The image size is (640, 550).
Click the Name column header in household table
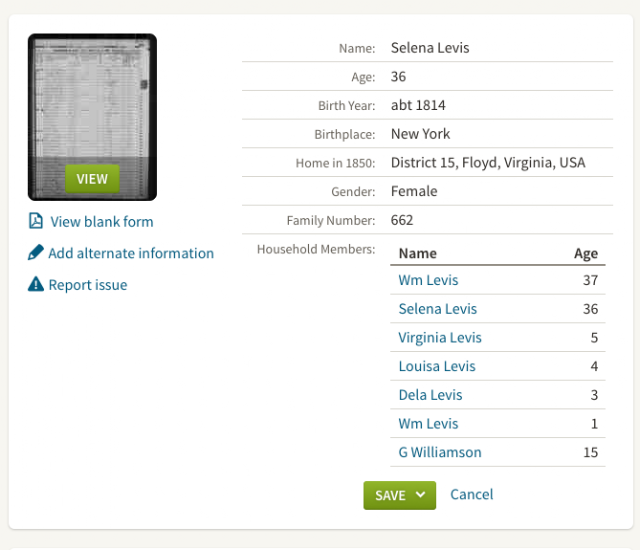point(418,253)
